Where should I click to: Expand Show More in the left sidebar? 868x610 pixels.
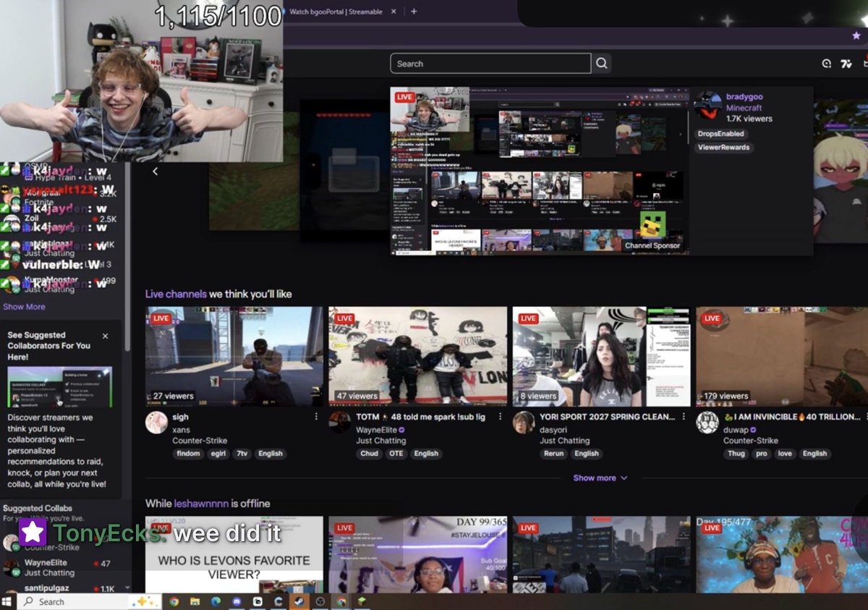24,307
